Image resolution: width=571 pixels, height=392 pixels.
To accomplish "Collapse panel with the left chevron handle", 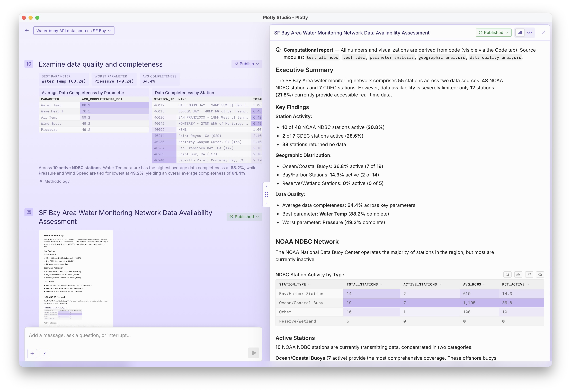I will click(266, 186).
